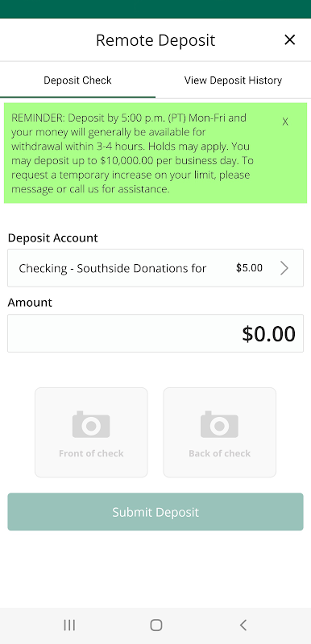Tap the Android home button
311x644 pixels.
tap(155, 625)
